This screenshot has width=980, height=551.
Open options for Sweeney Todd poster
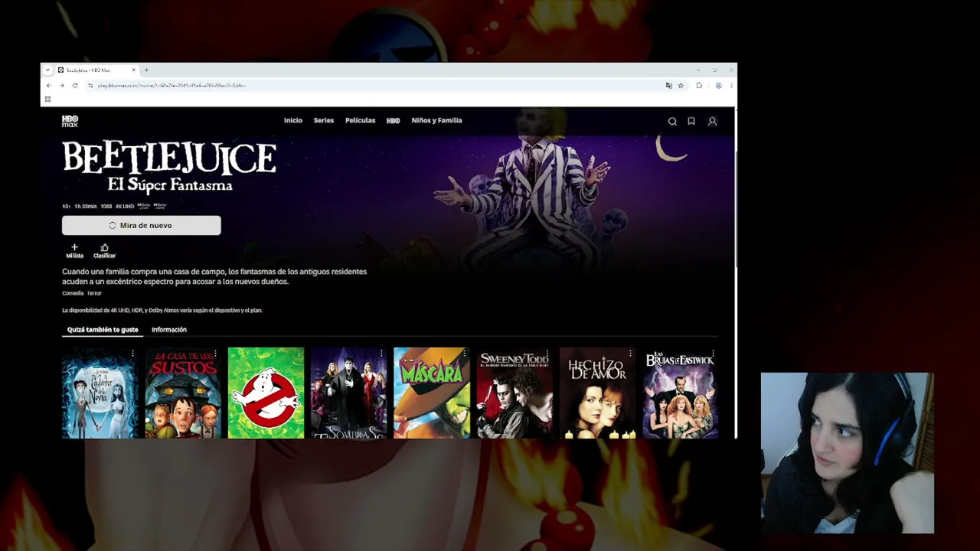coord(547,354)
